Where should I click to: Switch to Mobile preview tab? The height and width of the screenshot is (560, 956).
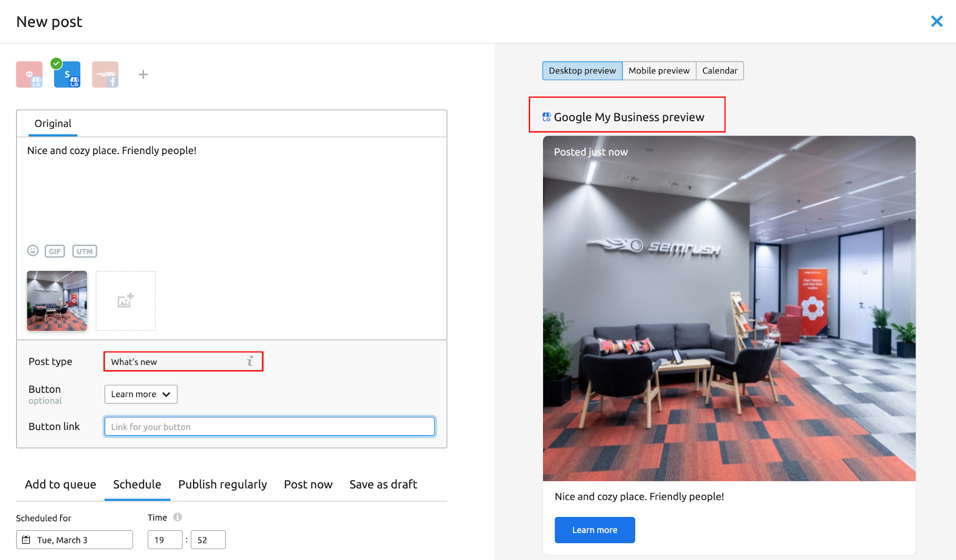[658, 70]
